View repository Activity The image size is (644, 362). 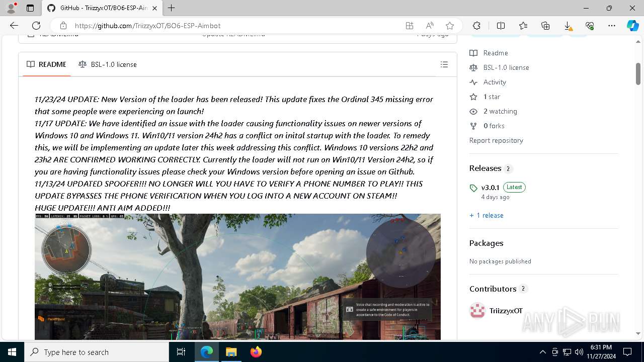(488, 82)
